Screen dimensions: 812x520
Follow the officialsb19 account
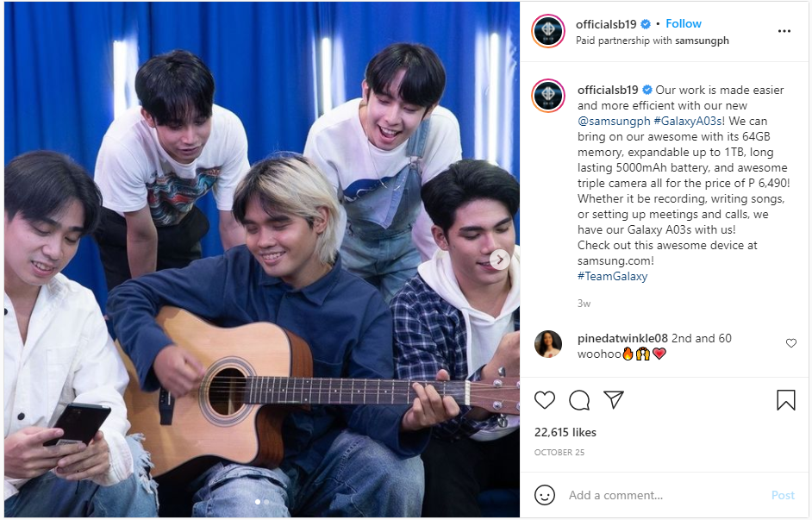coord(683,24)
